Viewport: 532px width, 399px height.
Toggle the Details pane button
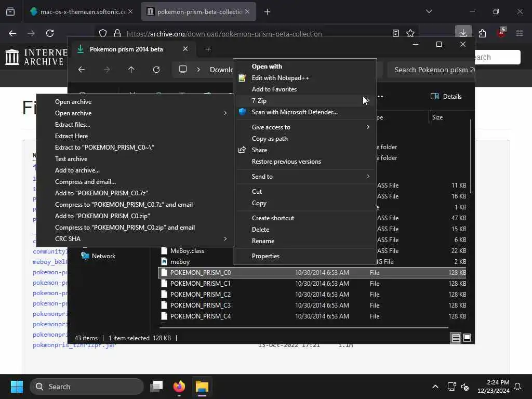(446, 96)
